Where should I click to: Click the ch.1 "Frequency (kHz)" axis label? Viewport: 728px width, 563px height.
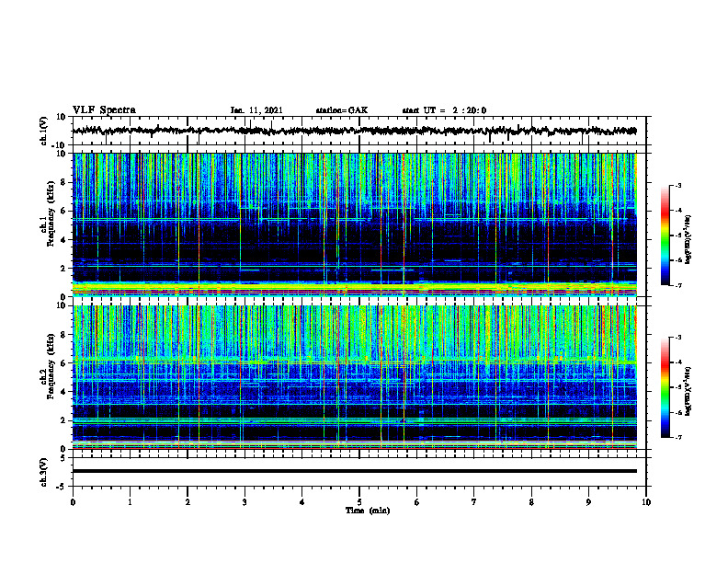51,213
